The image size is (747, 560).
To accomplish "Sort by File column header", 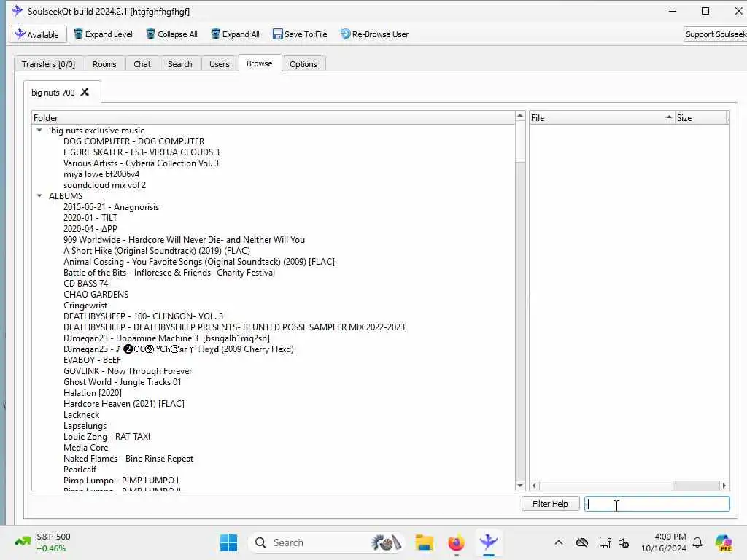I will click(x=602, y=117).
